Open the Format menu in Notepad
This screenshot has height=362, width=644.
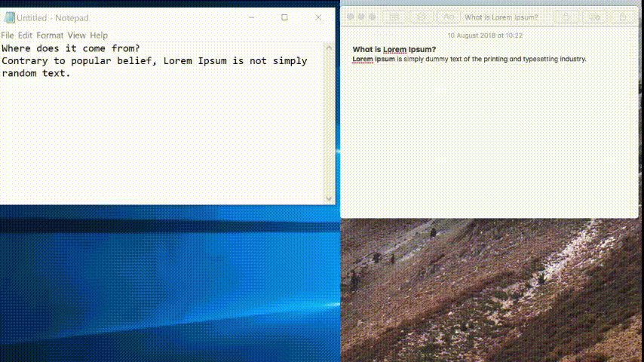click(50, 35)
